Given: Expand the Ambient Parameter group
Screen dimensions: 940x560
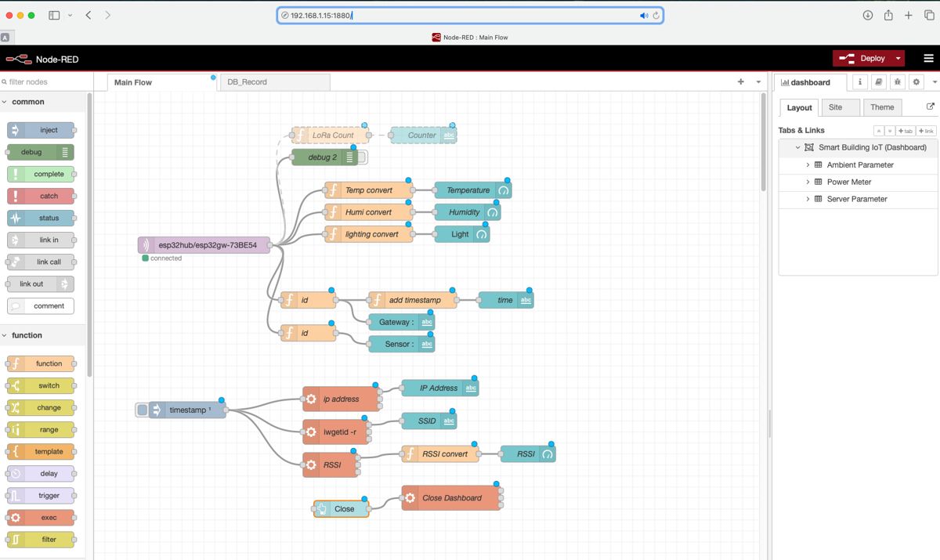Looking at the screenshot, I should click(808, 164).
